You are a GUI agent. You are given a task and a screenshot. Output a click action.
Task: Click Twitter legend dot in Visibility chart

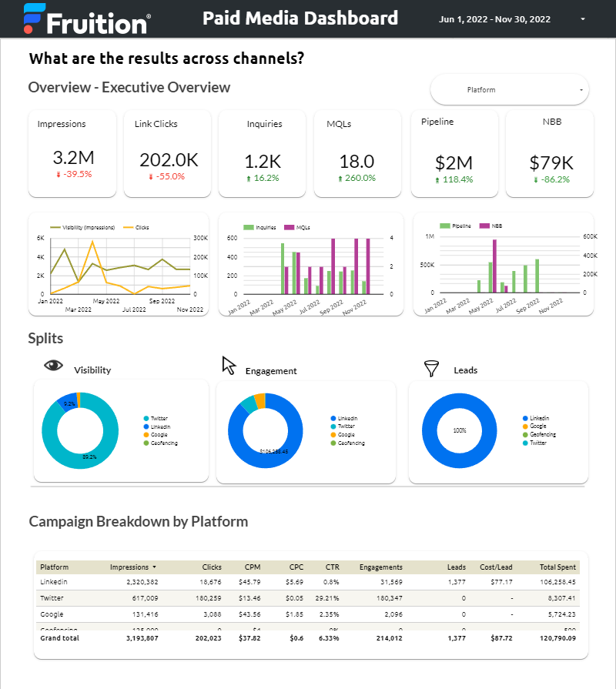pos(146,418)
